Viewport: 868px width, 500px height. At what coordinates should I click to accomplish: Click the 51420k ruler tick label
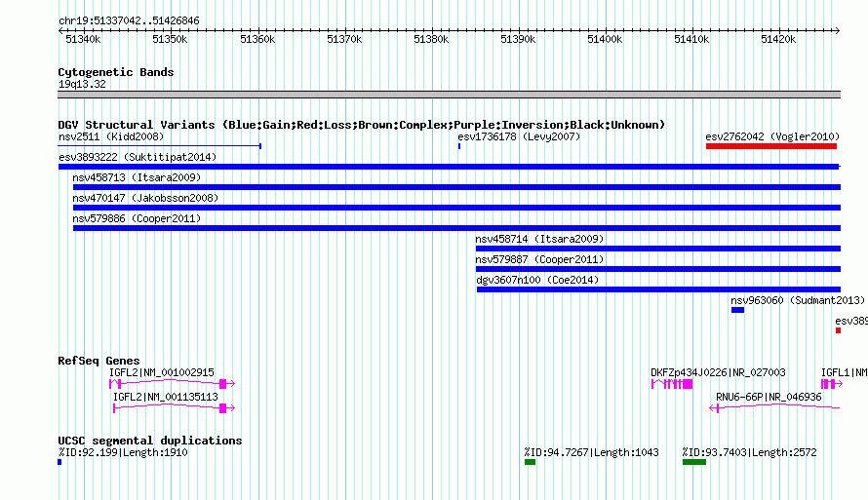(778, 39)
